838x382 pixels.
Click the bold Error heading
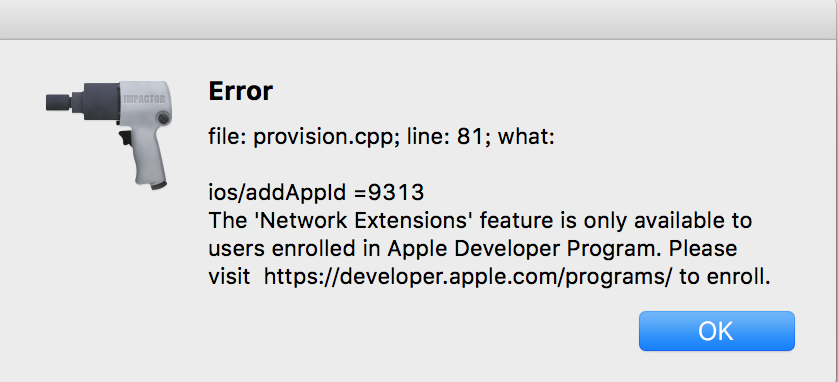(x=240, y=91)
